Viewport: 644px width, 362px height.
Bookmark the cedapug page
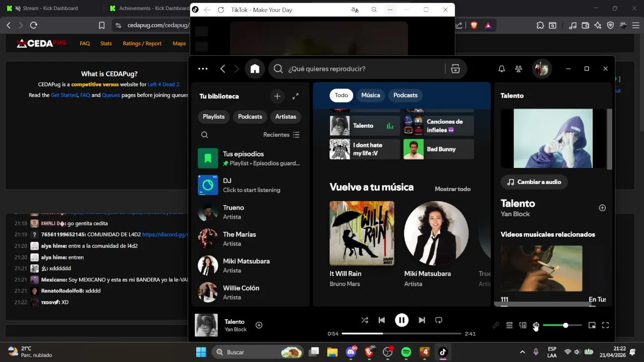coord(102,25)
